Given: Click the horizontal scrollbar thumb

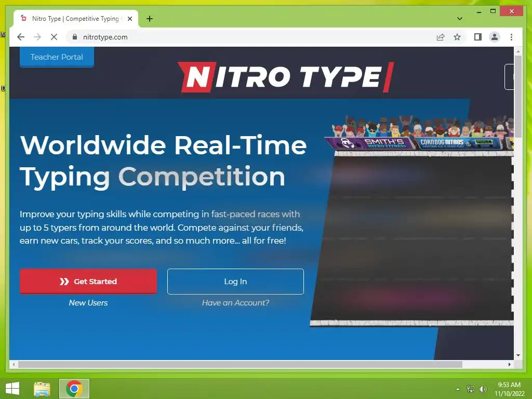Looking at the screenshot, I should (x=240, y=364).
